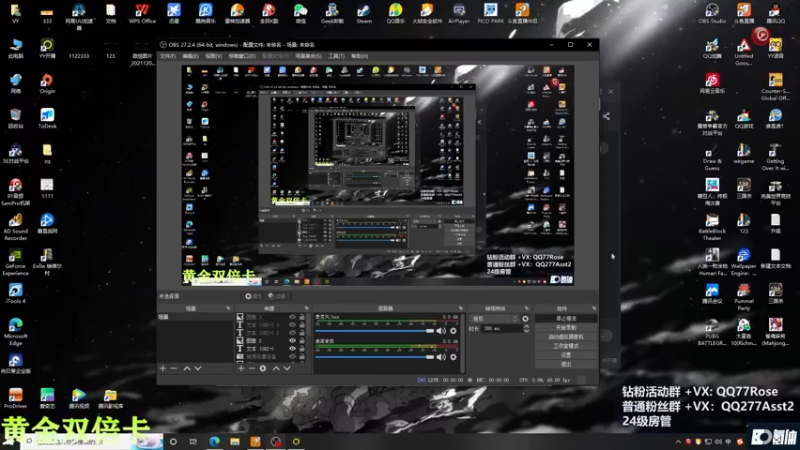
Task: Open Microsoft Edge desktop shortcut
Action: click(x=15, y=332)
